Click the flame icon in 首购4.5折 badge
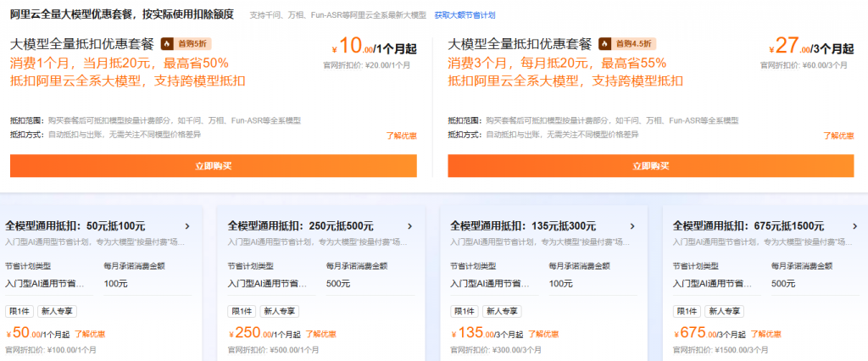The image size is (868, 361). coord(605,43)
